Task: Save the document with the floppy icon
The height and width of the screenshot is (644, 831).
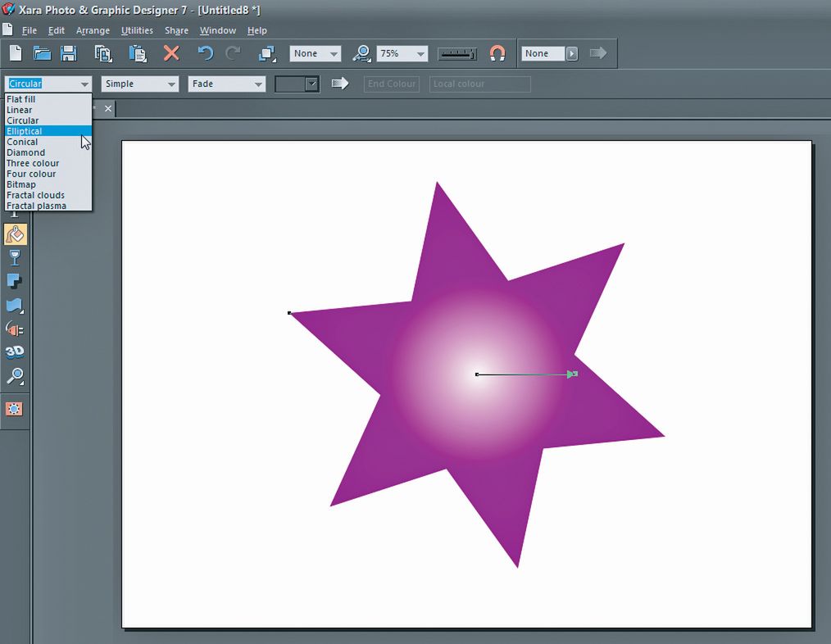Action: [x=68, y=53]
